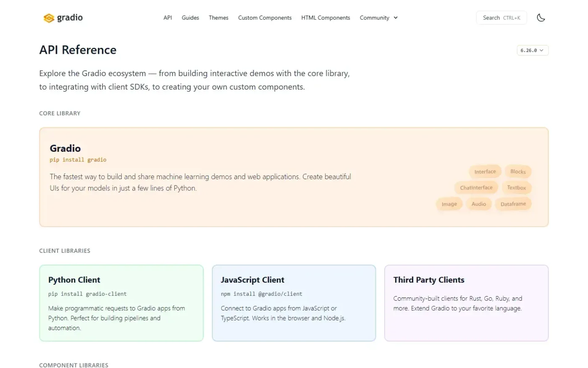Focus the Search CTRL+K field
Image resolution: width=588 pixels, height=368 pixels.
501,18
